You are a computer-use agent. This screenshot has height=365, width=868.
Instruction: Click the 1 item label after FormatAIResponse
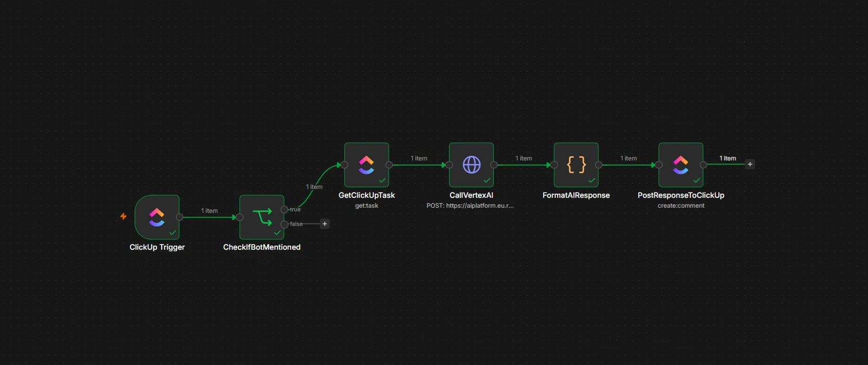point(628,158)
